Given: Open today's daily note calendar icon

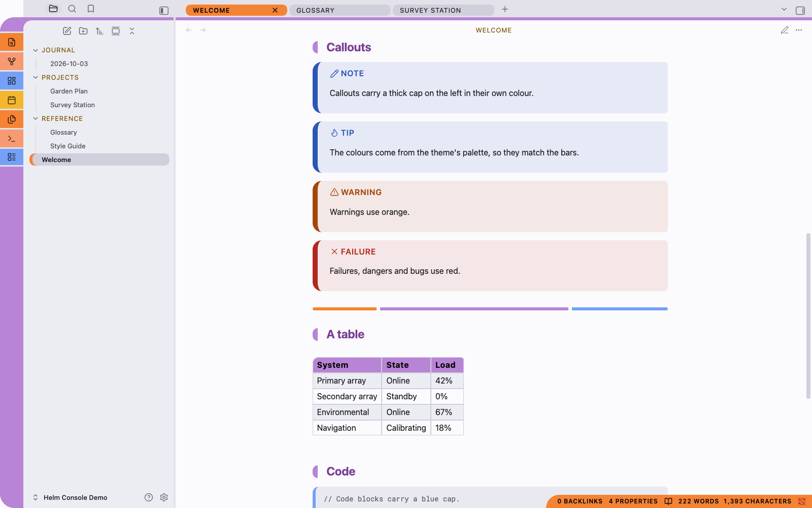Looking at the screenshot, I should [12, 100].
